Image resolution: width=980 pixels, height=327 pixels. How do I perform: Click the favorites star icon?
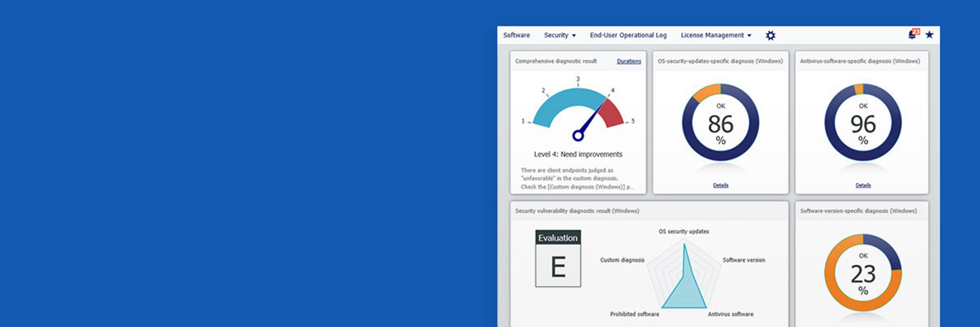(x=929, y=35)
